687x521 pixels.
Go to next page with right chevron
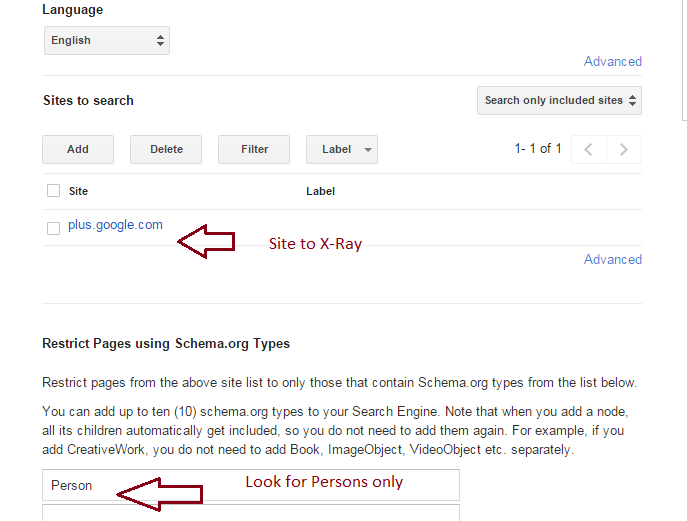pos(624,149)
